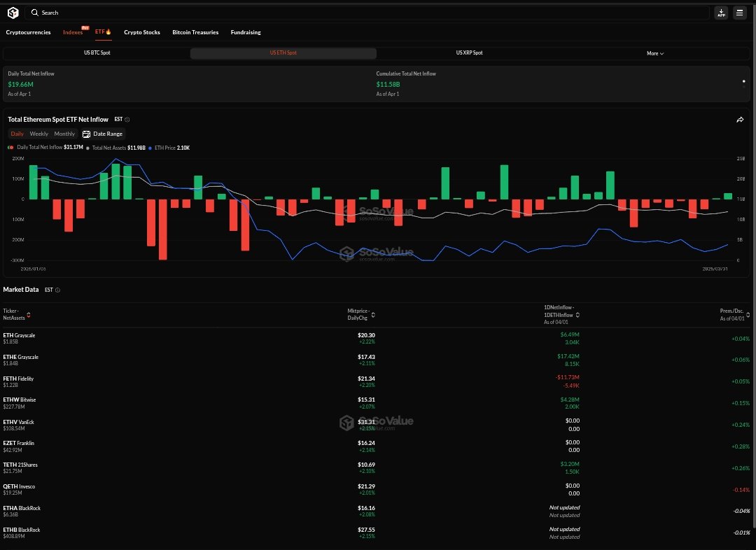Screen dimensions: 756x550
Task: Open the download APP icon
Action: pyautogui.click(x=721, y=13)
